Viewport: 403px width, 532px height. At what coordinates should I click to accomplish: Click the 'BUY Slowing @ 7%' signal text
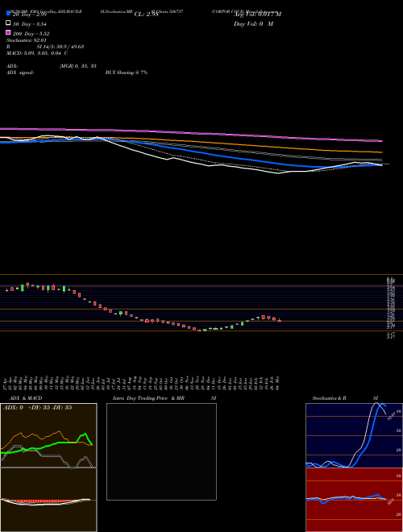pyautogui.click(x=127, y=73)
